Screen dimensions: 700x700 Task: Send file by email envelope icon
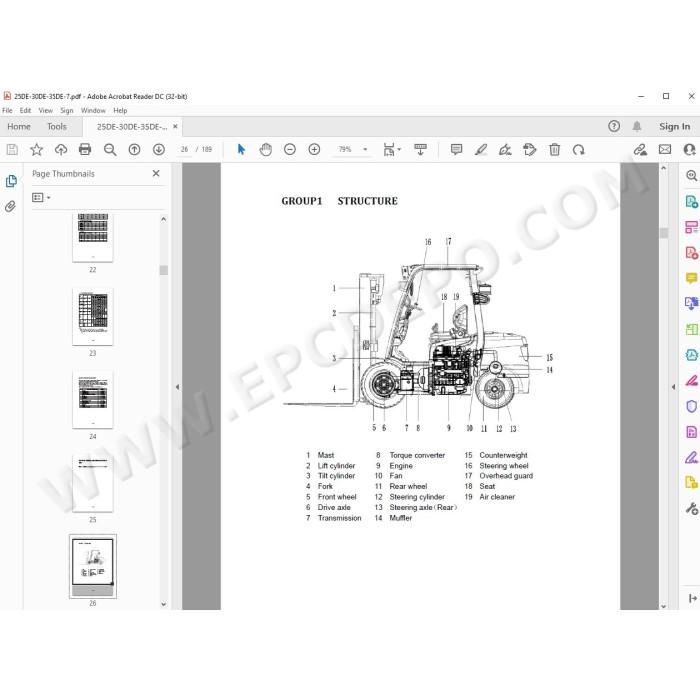[665, 150]
